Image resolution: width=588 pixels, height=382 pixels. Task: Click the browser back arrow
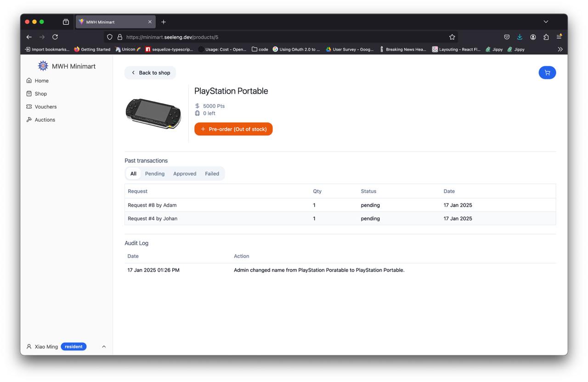(29, 37)
